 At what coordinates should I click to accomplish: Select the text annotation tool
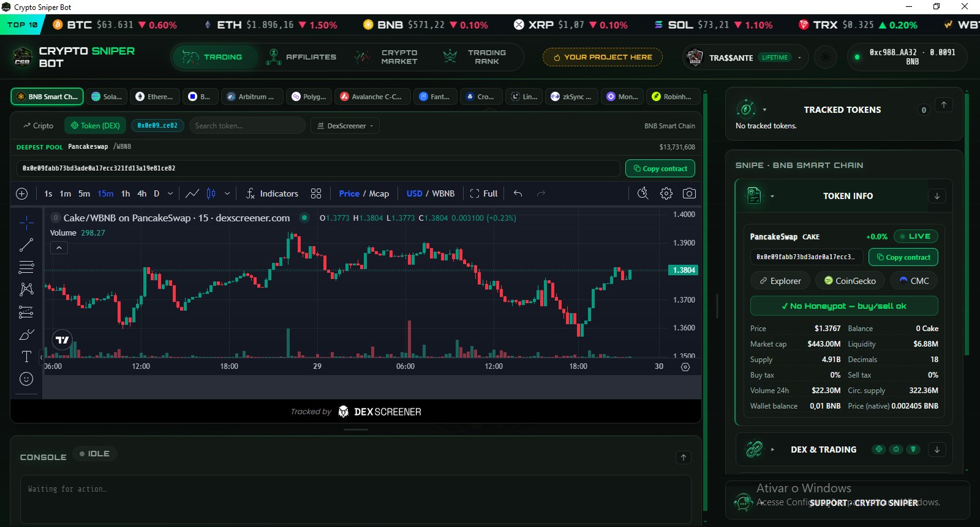click(x=26, y=357)
